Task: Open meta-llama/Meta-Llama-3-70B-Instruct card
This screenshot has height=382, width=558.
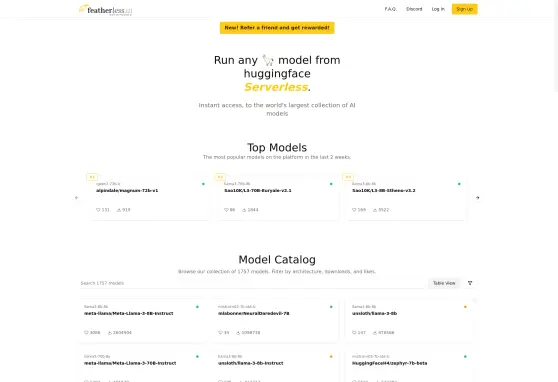Action: pyautogui.click(x=142, y=366)
